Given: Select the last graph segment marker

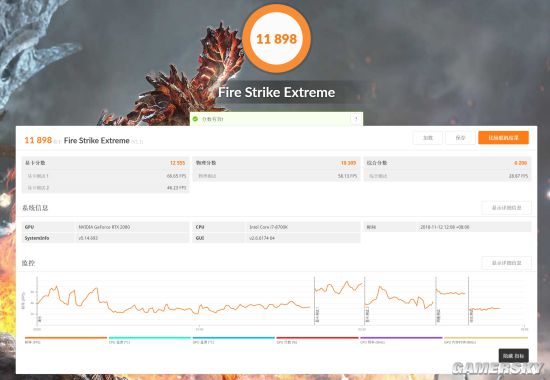Looking at the screenshot, I should [471, 315].
